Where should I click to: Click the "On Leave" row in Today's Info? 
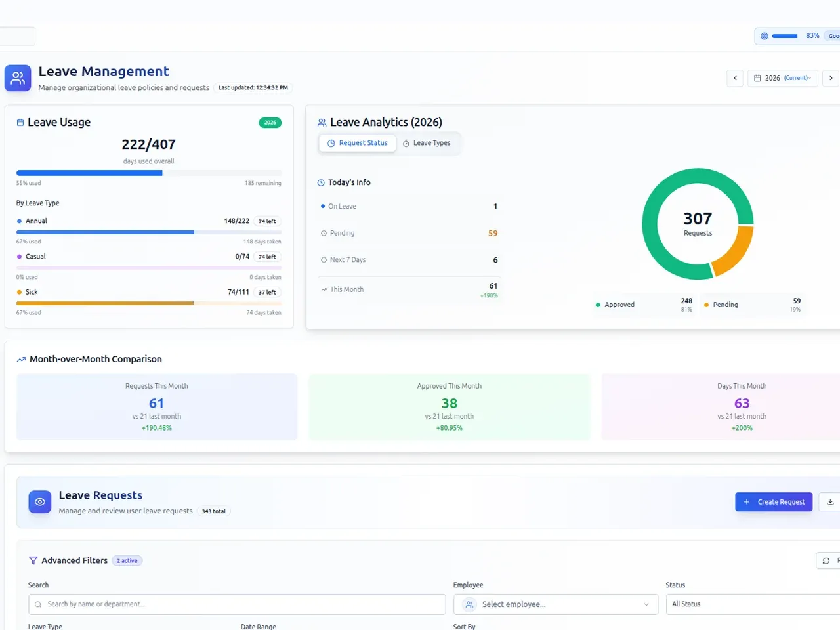[x=409, y=207]
